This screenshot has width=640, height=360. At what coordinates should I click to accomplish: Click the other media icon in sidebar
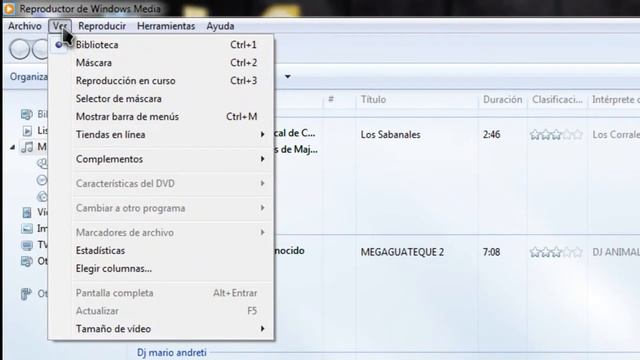27,261
